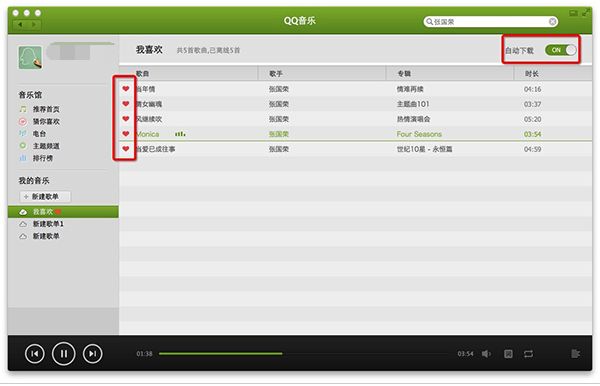Select the 我喜欢 playlist in sidebar

(63, 212)
